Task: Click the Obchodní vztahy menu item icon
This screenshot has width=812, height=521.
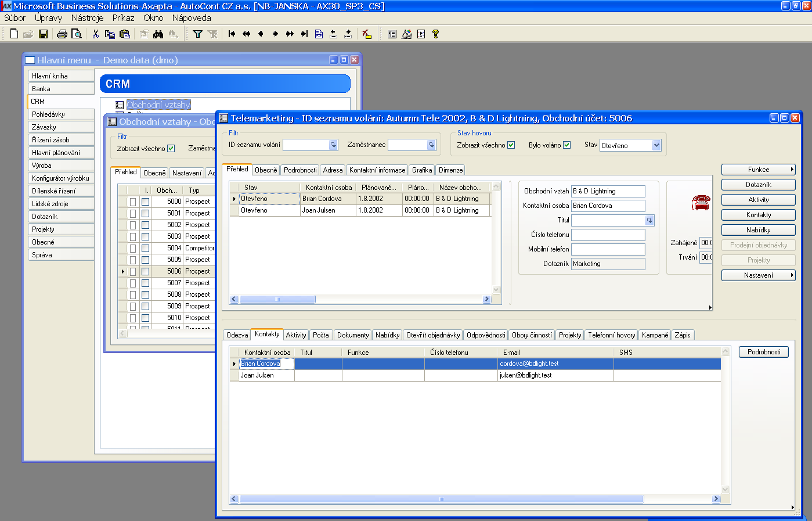Action: 119,105
